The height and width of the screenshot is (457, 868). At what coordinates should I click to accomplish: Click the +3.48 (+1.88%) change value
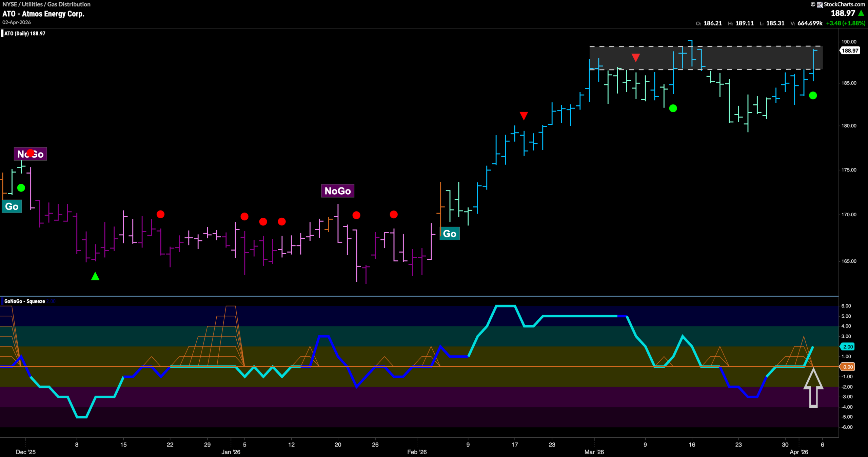coord(846,23)
